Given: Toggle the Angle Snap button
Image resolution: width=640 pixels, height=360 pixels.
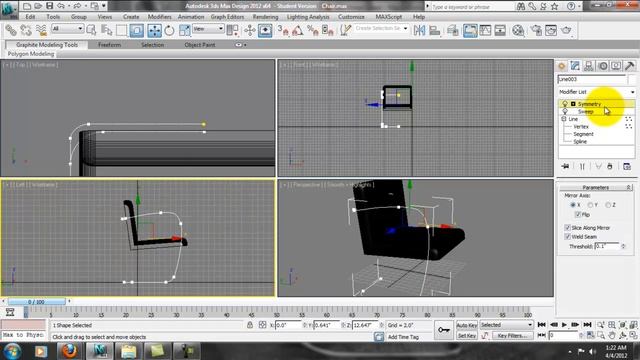Looking at the screenshot, I should click(x=298, y=30).
